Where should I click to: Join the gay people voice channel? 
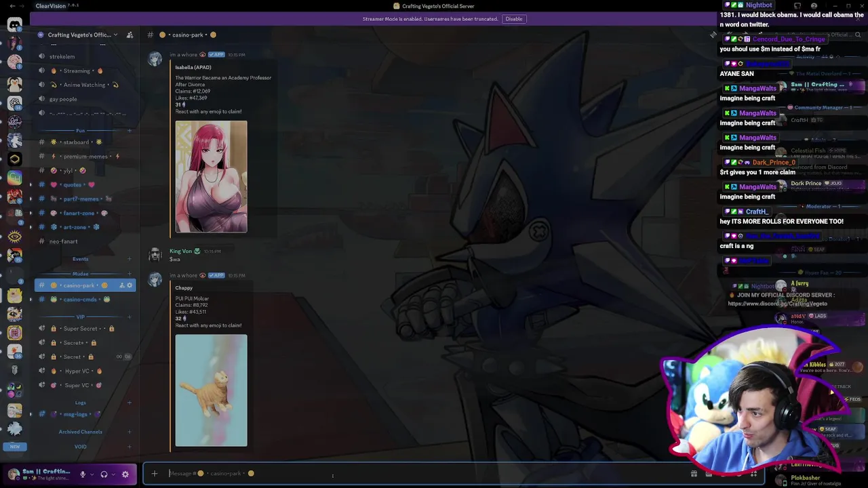(85, 99)
